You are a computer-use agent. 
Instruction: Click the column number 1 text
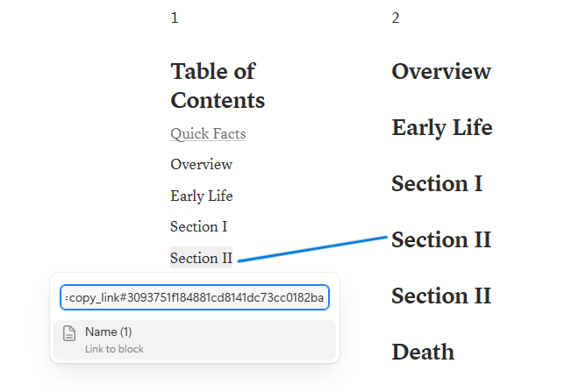click(x=175, y=18)
